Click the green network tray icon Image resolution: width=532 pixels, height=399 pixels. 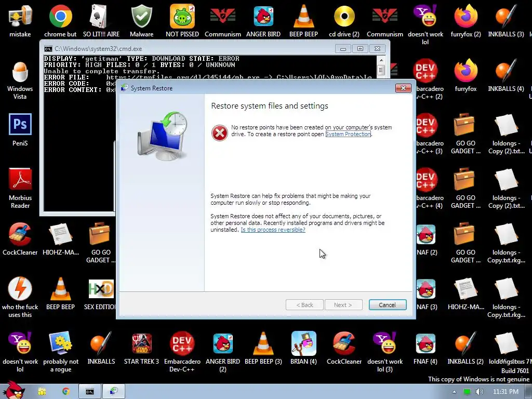click(x=467, y=392)
